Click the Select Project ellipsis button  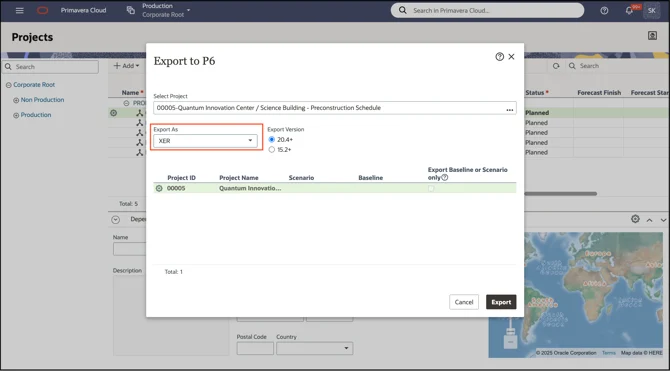click(510, 109)
